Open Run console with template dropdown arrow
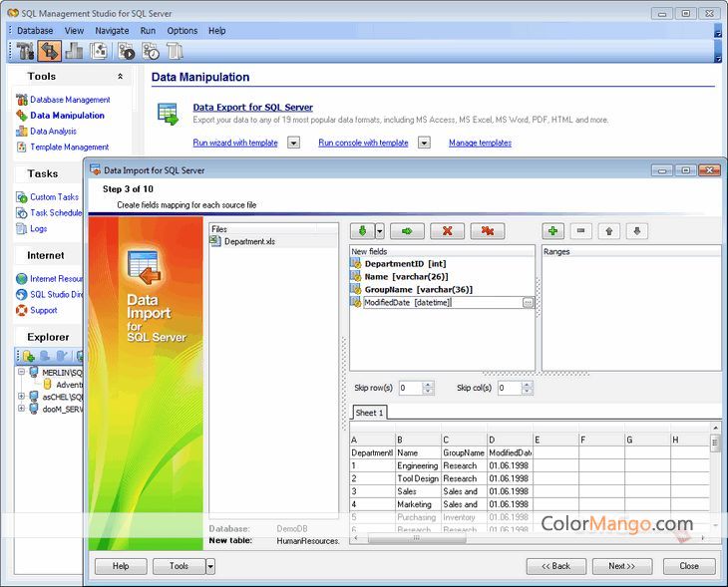This screenshot has width=728, height=587. pos(424,143)
